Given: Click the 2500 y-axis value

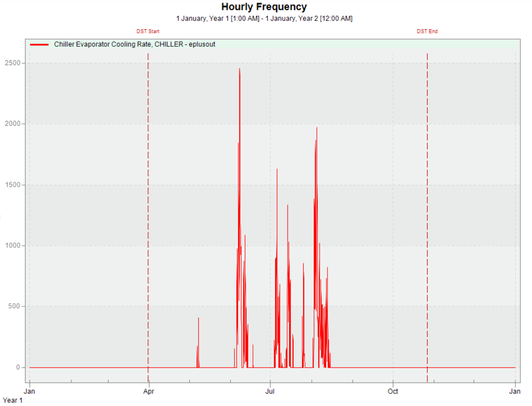Looking at the screenshot, I should (x=13, y=63).
